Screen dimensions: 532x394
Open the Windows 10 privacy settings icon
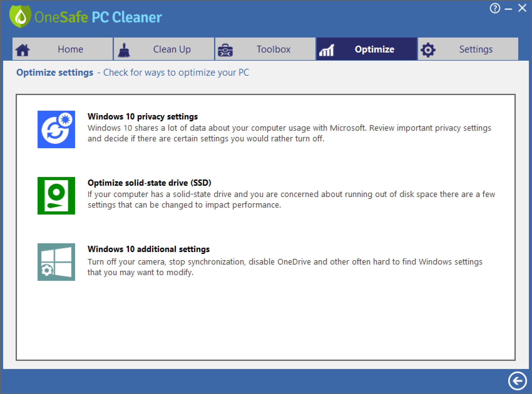(56, 129)
